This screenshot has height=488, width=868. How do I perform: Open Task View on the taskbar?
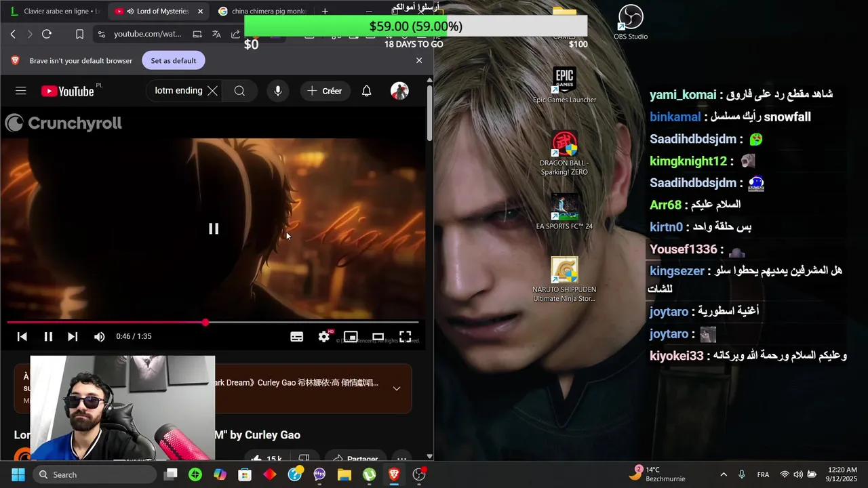pyautogui.click(x=171, y=474)
